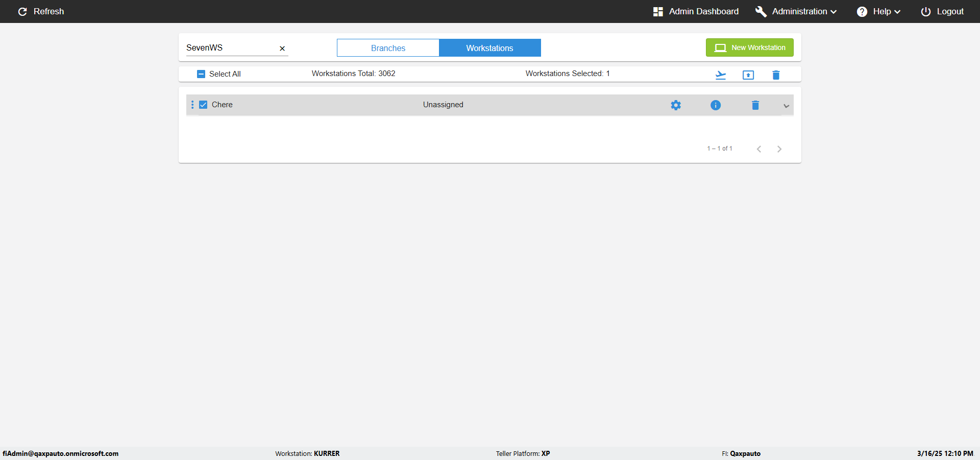The image size is (980, 460).
Task: Click the date and time in status bar
Action: [x=945, y=453]
